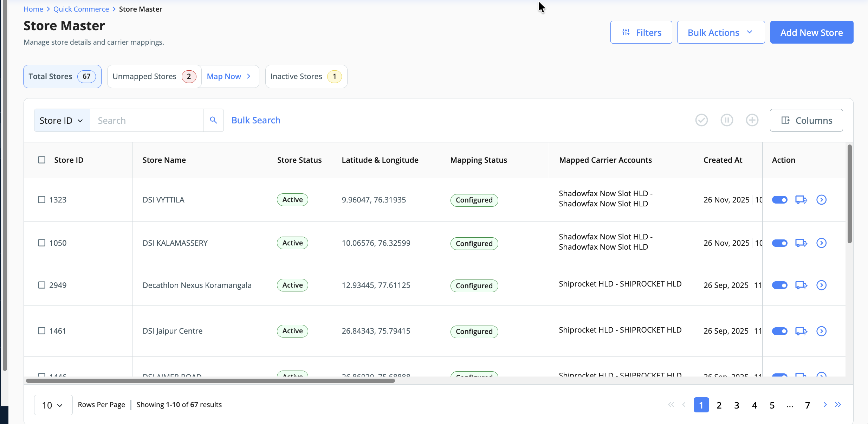
Task: Click the horizontal table scrollbar
Action: pos(210,381)
